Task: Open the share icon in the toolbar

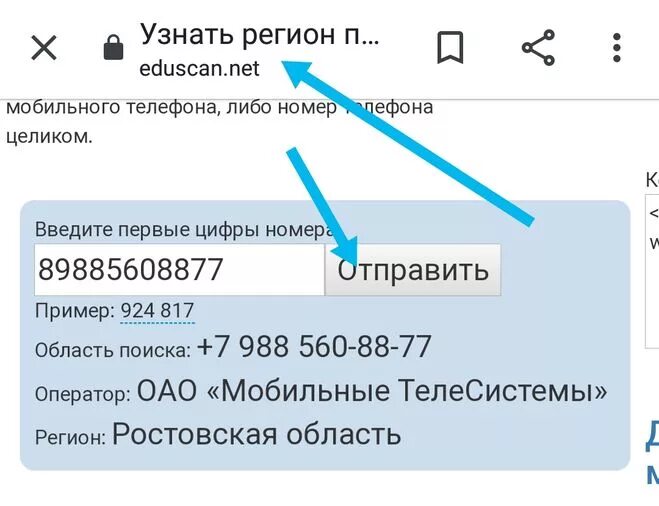Action: 538,47
